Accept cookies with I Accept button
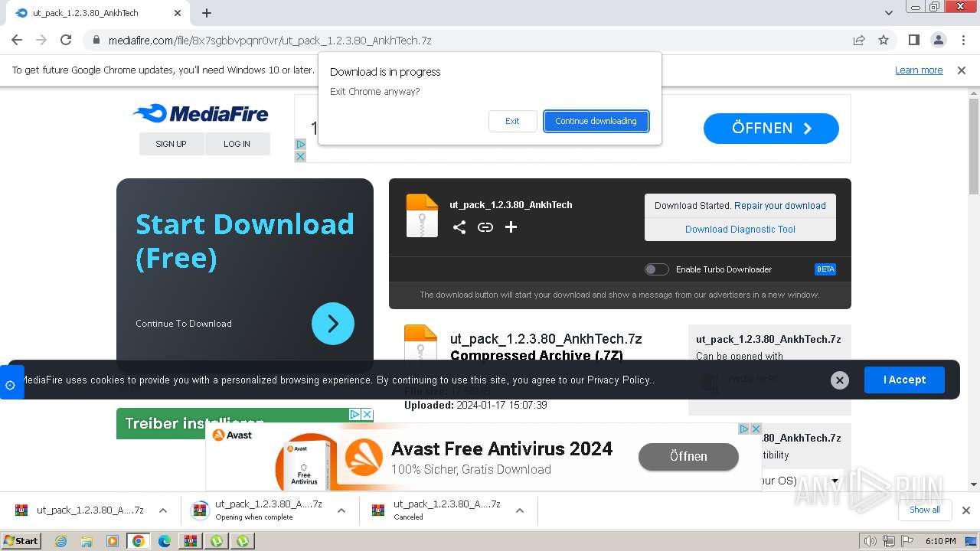980x551 pixels. (x=904, y=380)
